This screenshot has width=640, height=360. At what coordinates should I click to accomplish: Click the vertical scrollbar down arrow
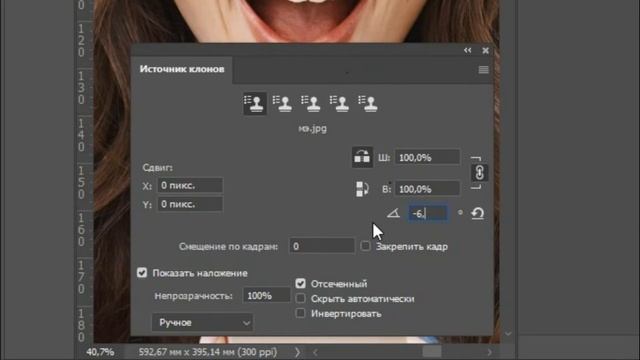point(508,334)
